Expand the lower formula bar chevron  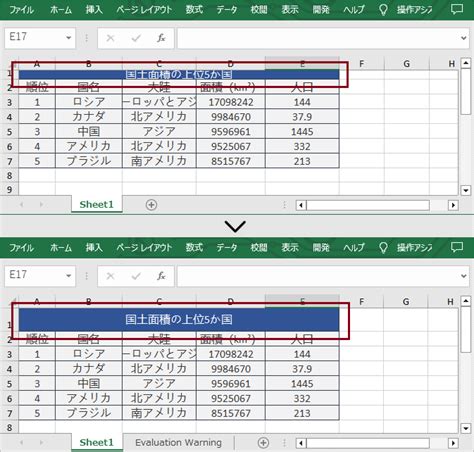(463, 276)
